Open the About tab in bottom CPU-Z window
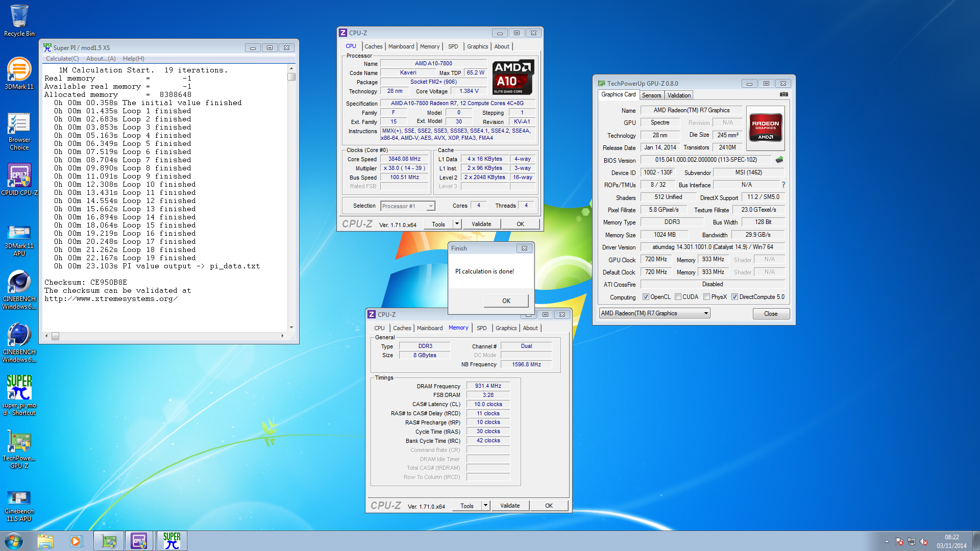 (530, 328)
